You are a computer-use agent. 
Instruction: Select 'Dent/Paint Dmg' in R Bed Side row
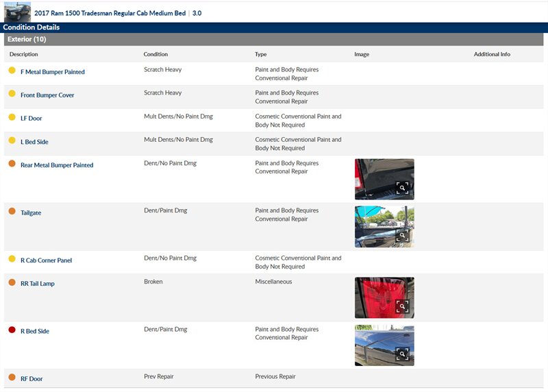tap(166, 330)
